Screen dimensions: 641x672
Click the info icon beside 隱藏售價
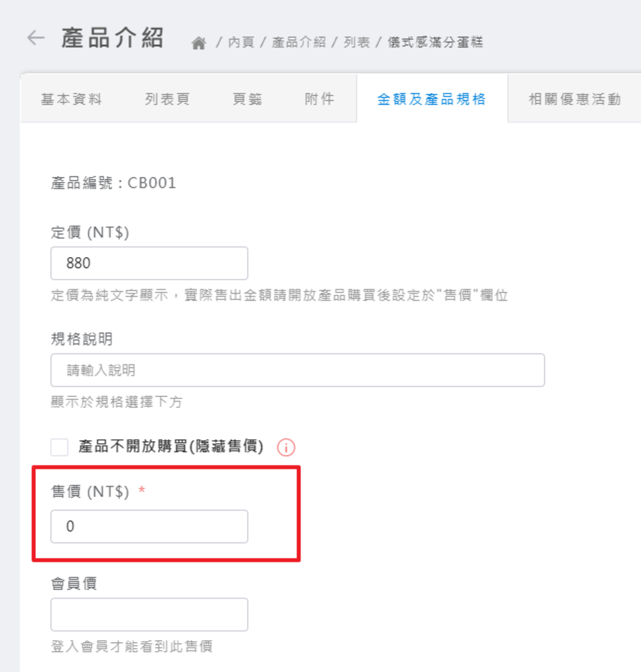point(286,448)
